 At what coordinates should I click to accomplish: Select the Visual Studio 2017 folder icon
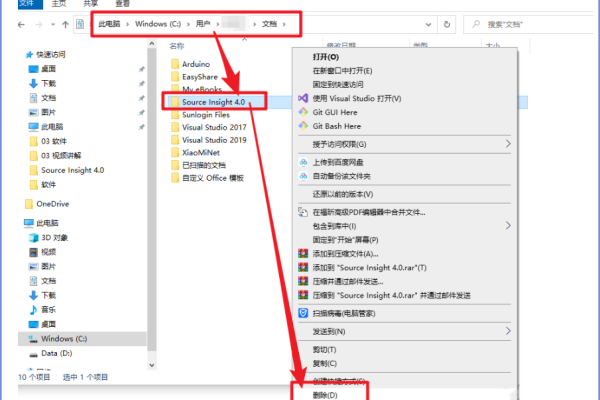(175, 127)
